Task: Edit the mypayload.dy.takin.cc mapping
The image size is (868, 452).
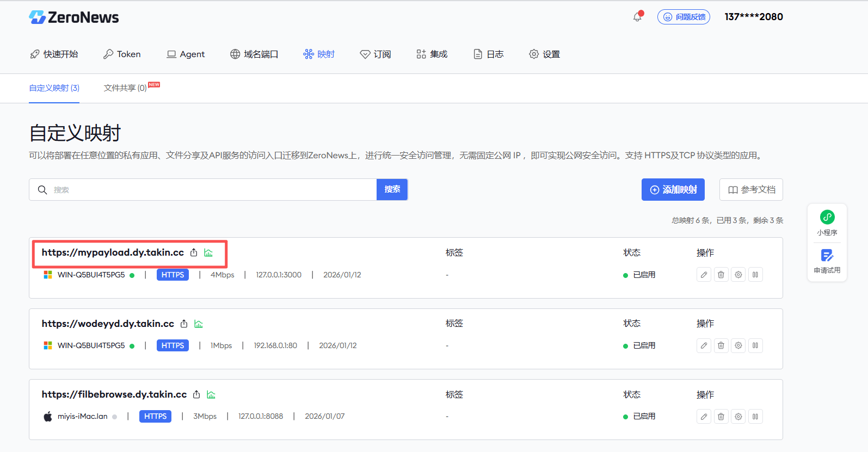Action: (704, 275)
